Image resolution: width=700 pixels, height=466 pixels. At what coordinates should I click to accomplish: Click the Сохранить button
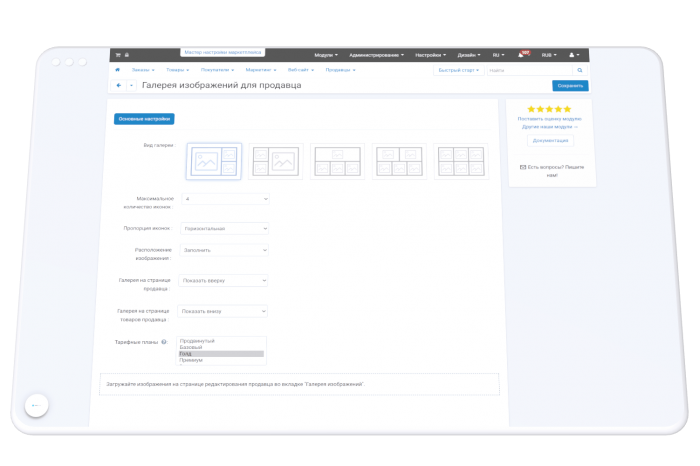[x=570, y=86]
